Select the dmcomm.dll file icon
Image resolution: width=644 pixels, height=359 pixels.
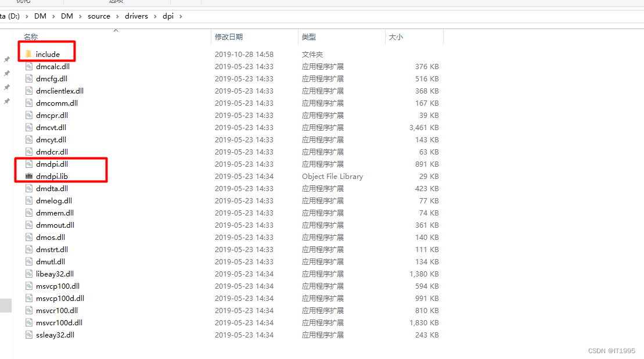28,103
